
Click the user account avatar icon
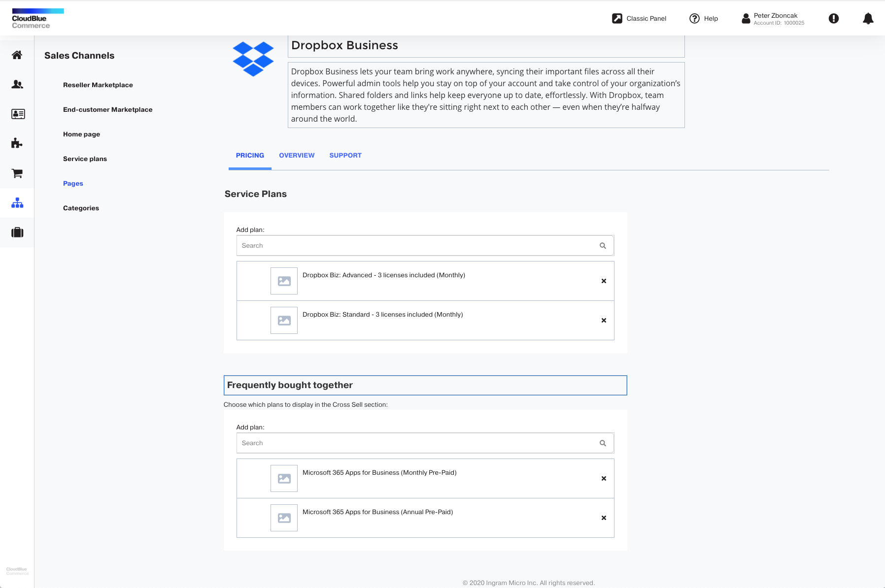pos(746,18)
